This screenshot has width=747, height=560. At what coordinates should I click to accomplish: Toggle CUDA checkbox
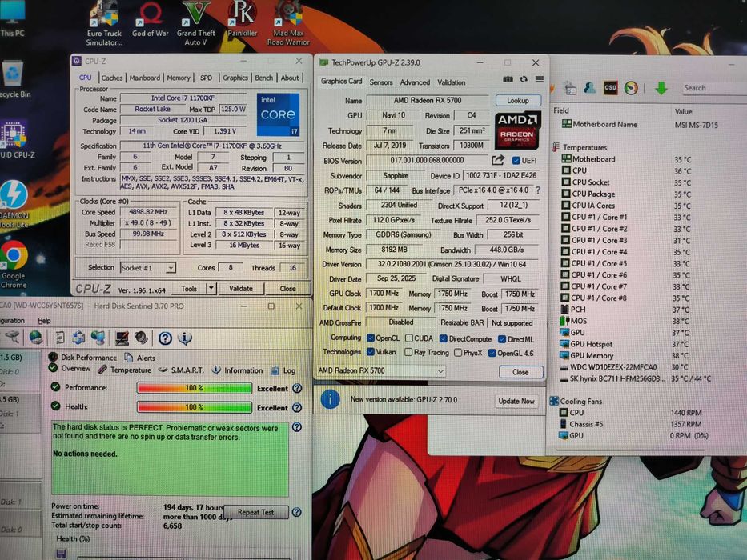(x=409, y=338)
